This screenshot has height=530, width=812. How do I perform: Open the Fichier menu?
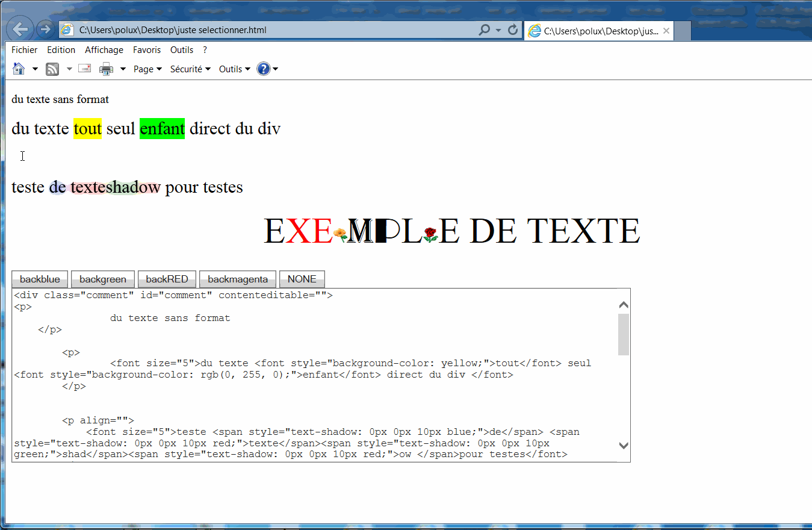pos(23,49)
